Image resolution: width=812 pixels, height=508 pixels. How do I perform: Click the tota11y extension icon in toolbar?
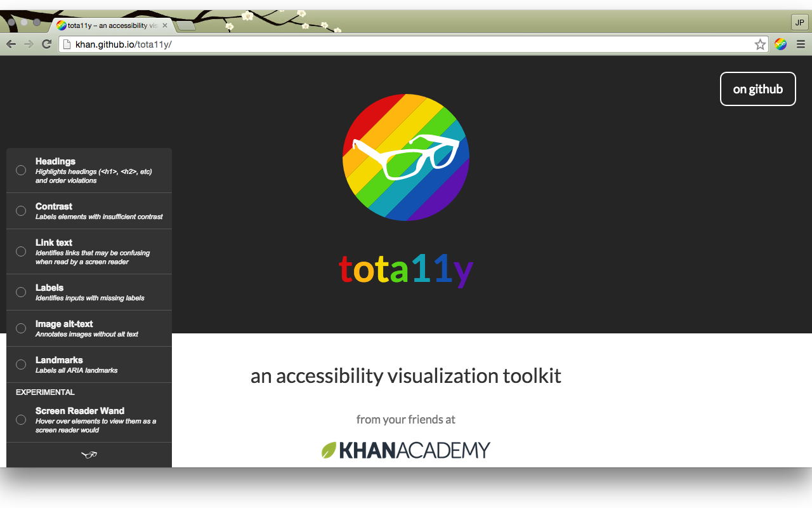[781, 44]
